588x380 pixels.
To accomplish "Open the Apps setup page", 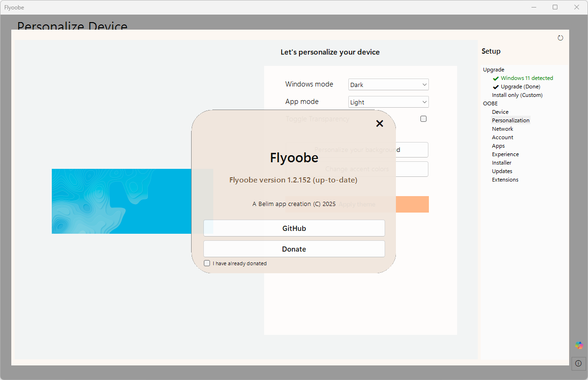I will [x=498, y=146].
